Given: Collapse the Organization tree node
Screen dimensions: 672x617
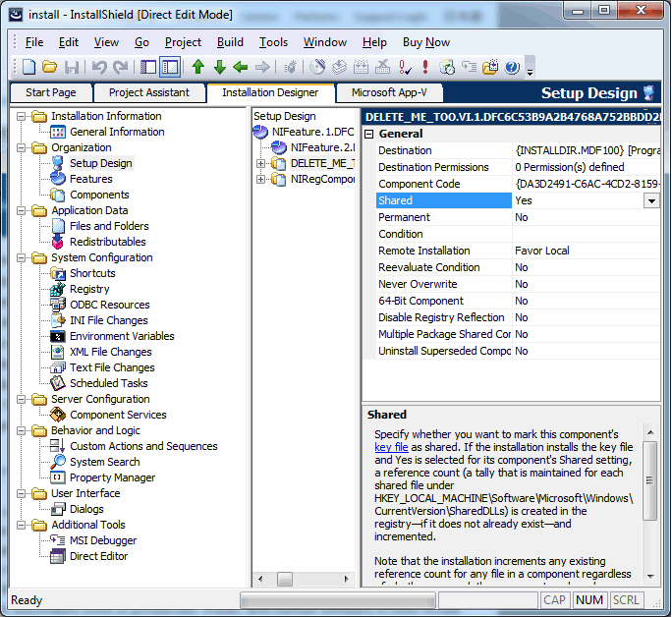Looking at the screenshot, I should pos(22,147).
